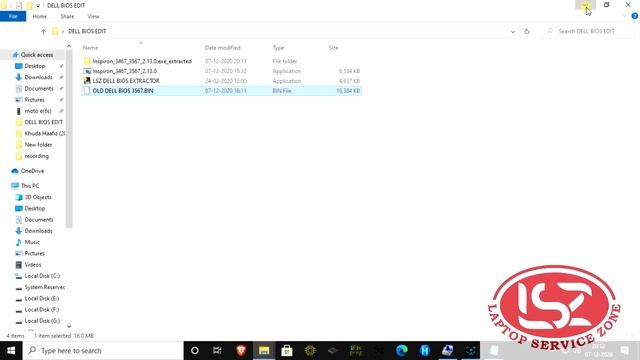Switch to the Home ribbon tab
The height and width of the screenshot is (360, 640).
40,16
